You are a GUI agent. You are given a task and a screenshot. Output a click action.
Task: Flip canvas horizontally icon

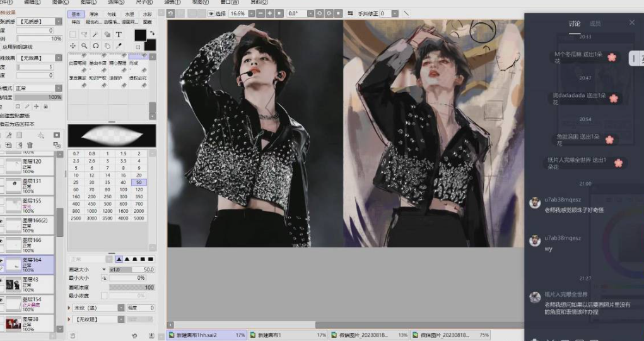click(x=350, y=13)
